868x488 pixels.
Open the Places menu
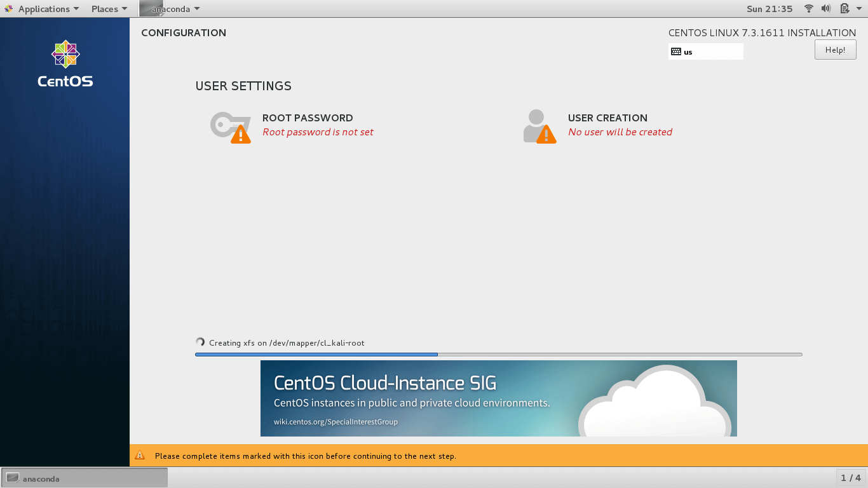(109, 9)
